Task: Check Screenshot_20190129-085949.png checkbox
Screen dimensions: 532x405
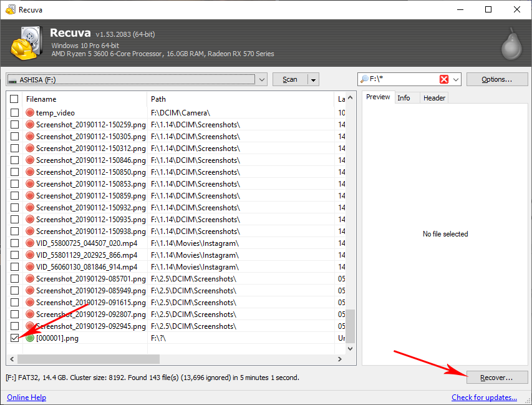Action: click(x=14, y=291)
